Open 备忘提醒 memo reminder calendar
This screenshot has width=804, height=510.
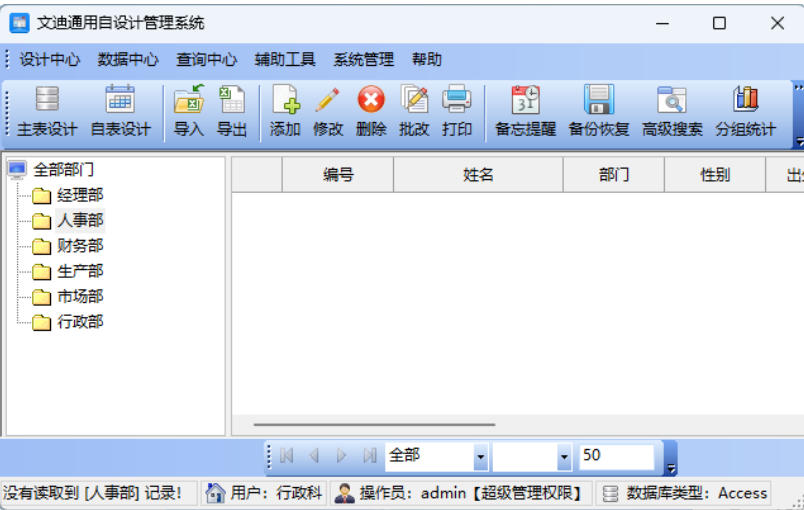point(526,112)
